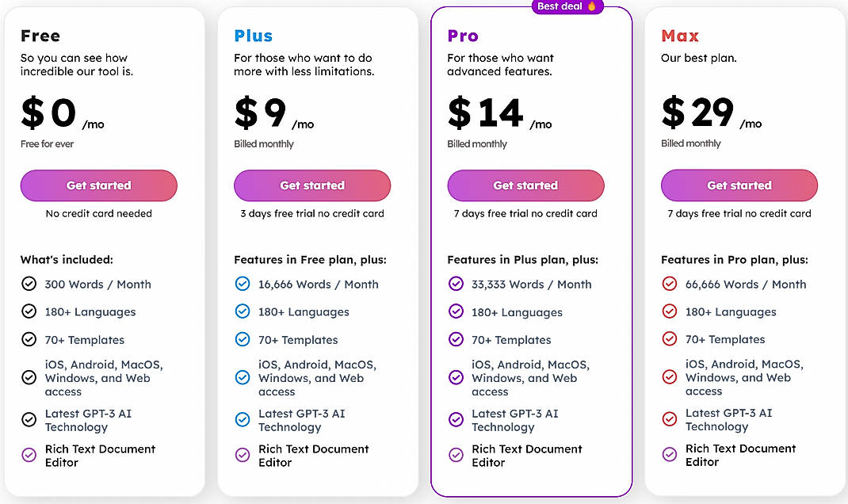Click the check icon next to Plus plan's 70+ Templates
The height and width of the screenshot is (504, 848).
click(x=243, y=339)
